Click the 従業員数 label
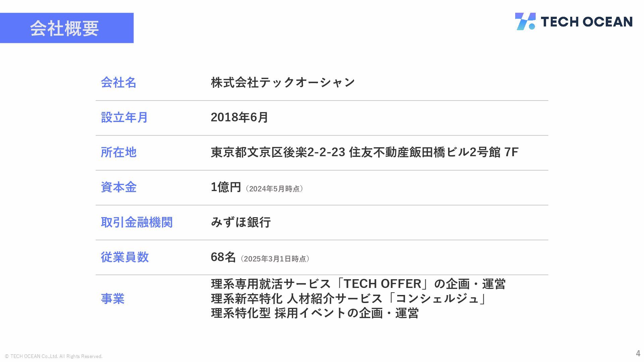644x362 pixels. click(x=124, y=257)
